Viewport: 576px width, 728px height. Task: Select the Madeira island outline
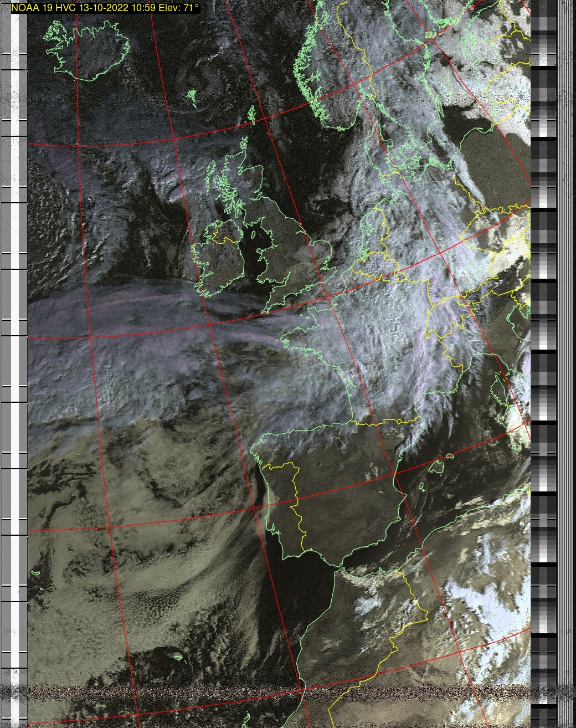pyautogui.click(x=178, y=658)
